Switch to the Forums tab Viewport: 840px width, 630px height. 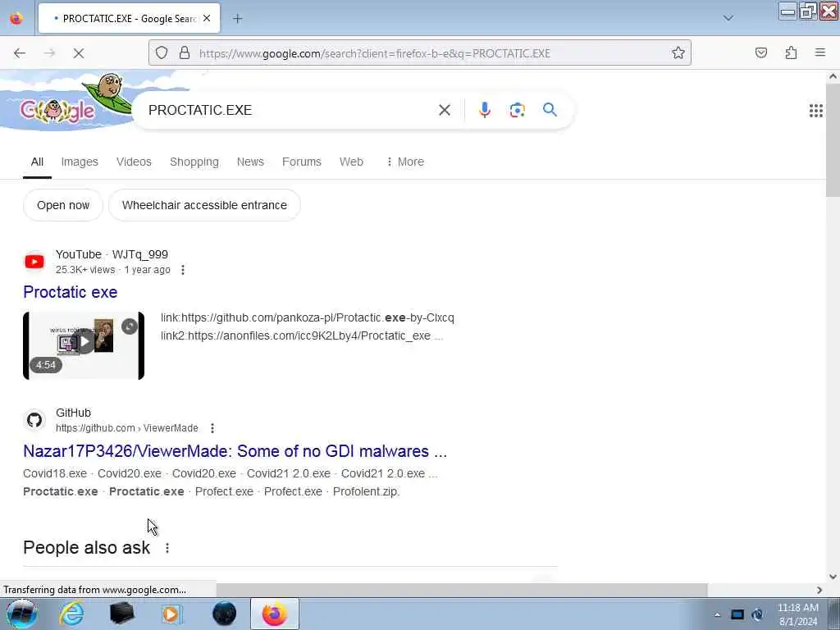tap(302, 162)
